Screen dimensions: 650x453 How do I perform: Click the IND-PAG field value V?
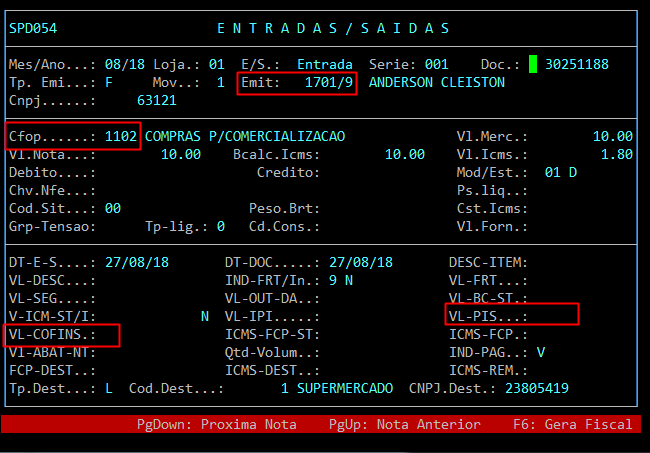click(x=540, y=352)
